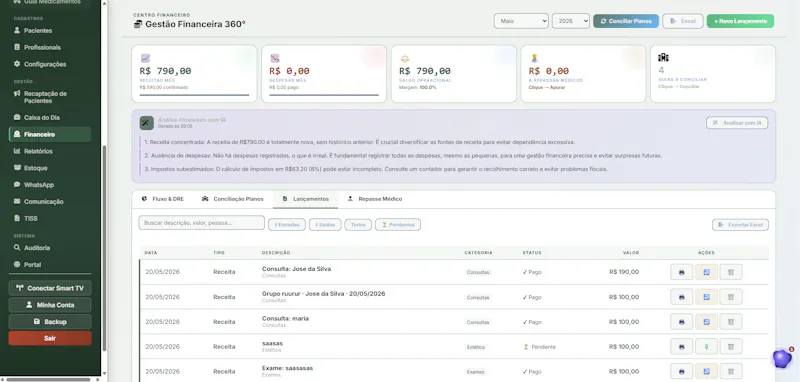This screenshot has height=382, width=800.
Task: Click the Despesas Mês chart icon
Action: coord(275,58)
